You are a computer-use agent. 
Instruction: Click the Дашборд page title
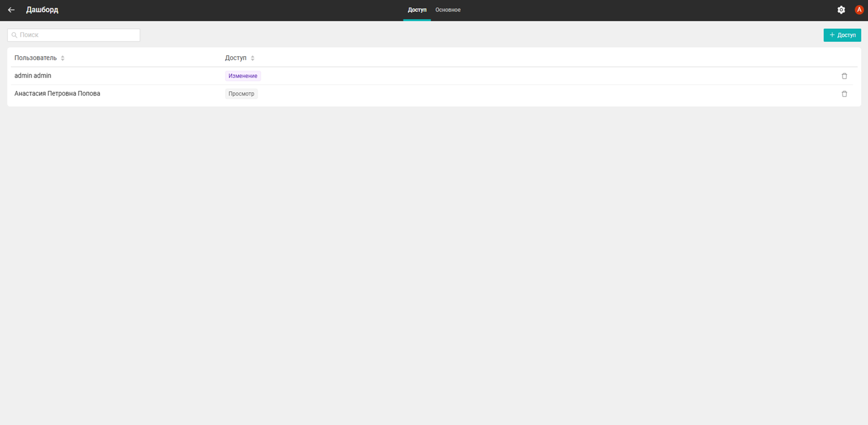pyautogui.click(x=42, y=10)
